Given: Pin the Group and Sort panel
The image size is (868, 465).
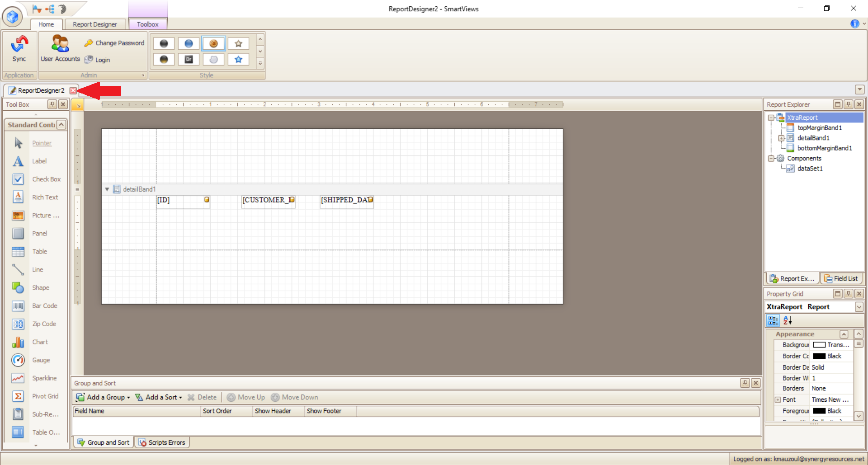Looking at the screenshot, I should 745,383.
